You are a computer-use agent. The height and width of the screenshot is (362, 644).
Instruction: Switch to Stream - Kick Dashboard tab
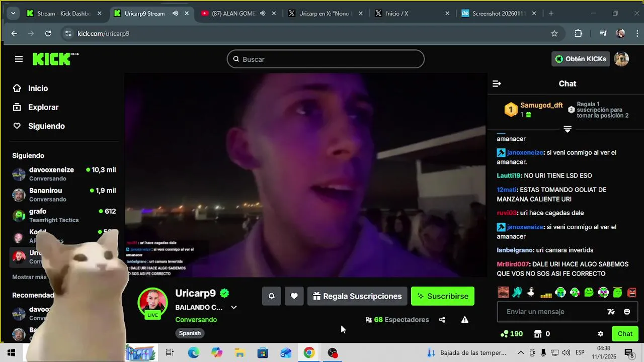pos(63,14)
